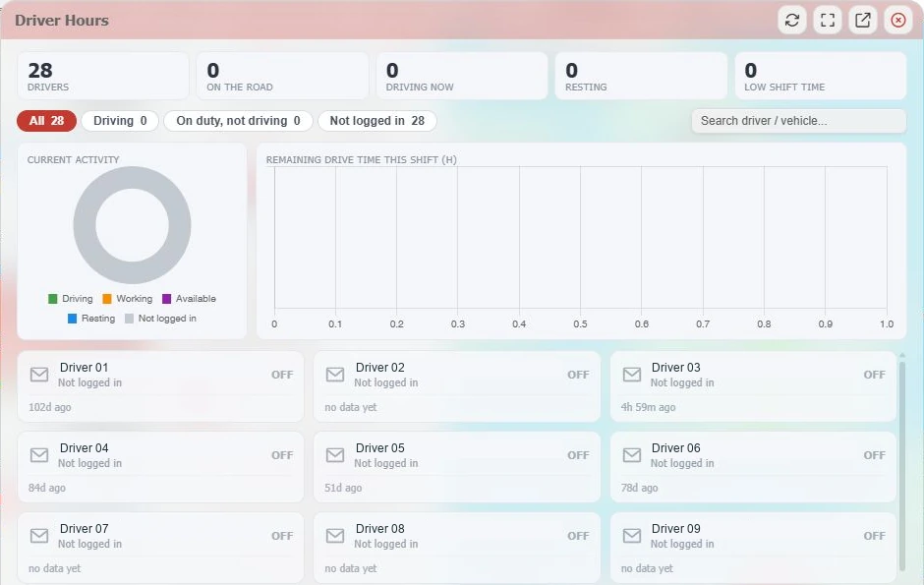
Task: Click the OFF status of Driver 05
Action: (578, 455)
